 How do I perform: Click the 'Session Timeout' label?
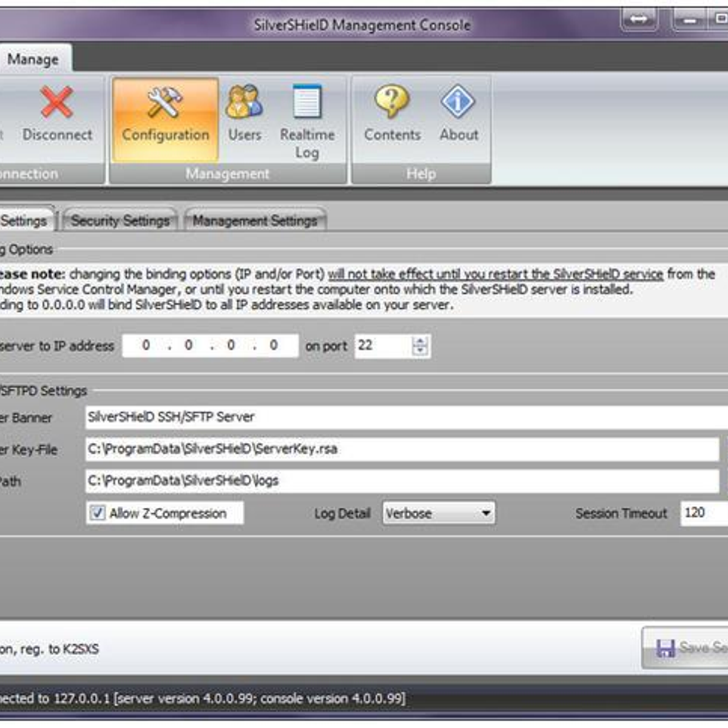coord(621,513)
